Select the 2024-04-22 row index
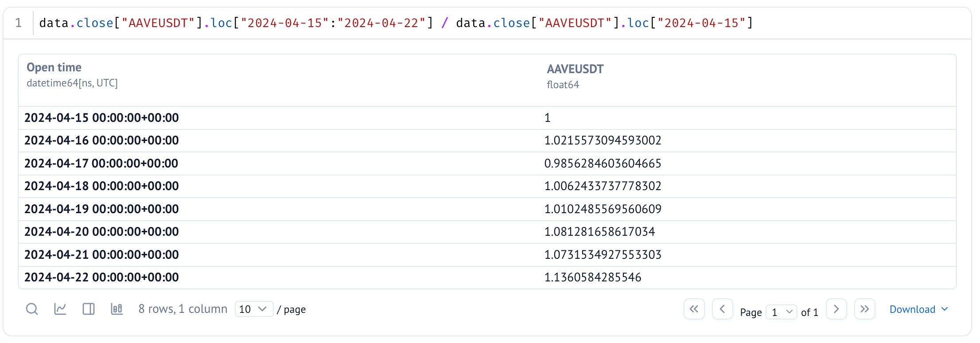 click(x=101, y=277)
